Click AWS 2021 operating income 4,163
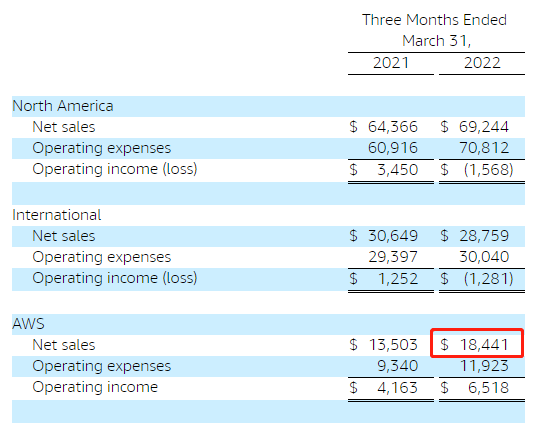The height and width of the screenshot is (424, 538). coord(397,388)
